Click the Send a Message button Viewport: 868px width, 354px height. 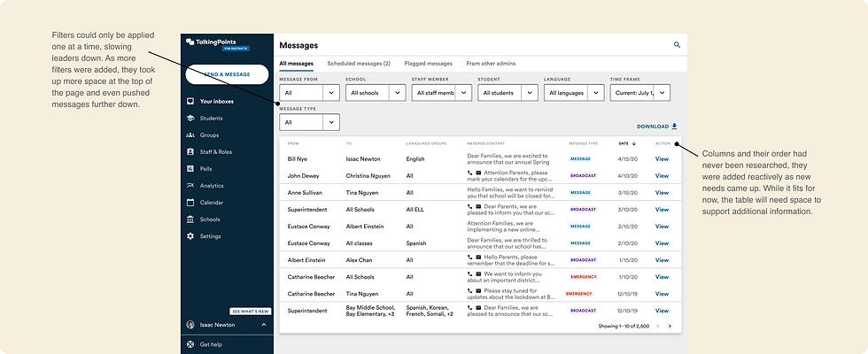tap(227, 74)
